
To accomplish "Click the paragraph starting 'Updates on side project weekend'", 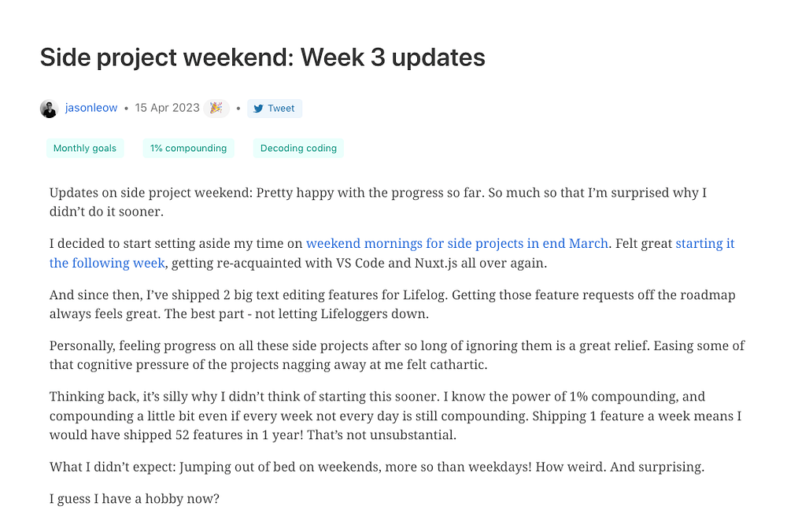I will click(378, 201).
